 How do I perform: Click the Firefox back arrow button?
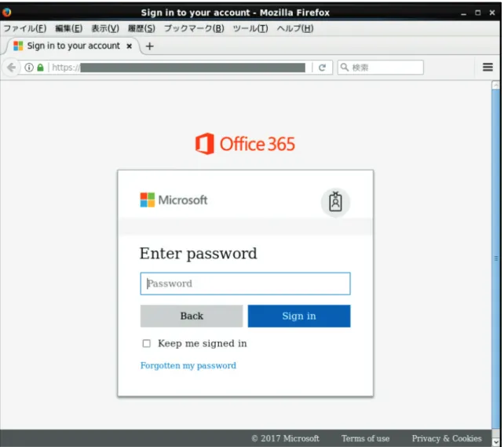(12, 68)
